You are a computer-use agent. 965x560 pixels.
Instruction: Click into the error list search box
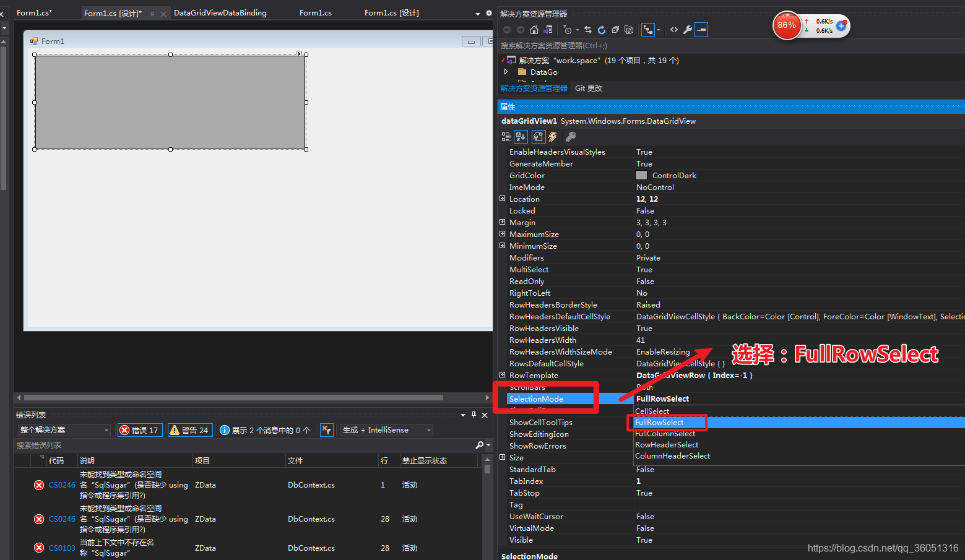244,445
